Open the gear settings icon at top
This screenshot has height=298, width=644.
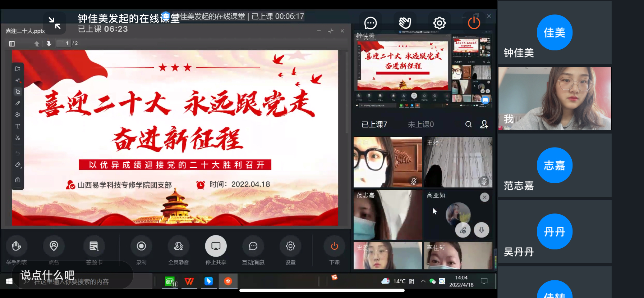(x=440, y=23)
